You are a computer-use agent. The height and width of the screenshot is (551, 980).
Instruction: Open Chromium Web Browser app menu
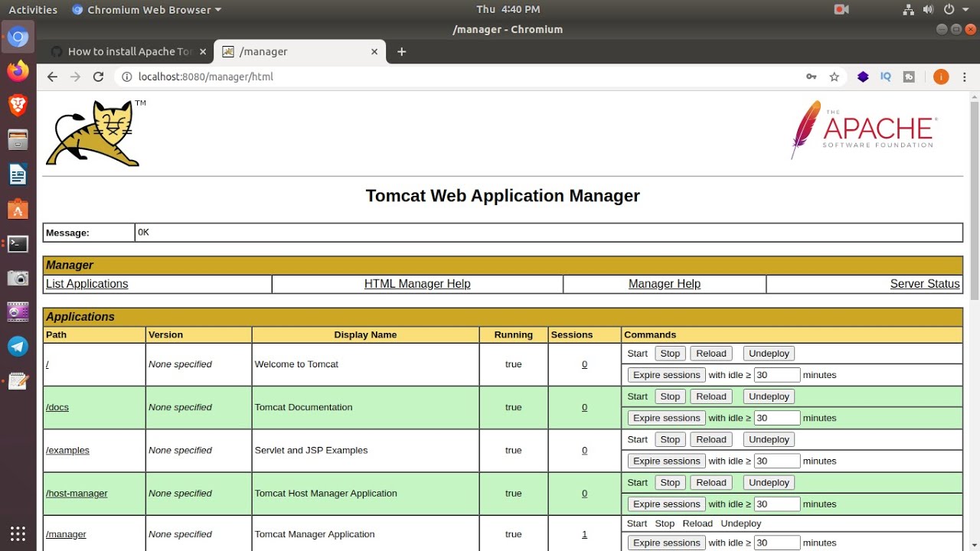[x=145, y=9]
